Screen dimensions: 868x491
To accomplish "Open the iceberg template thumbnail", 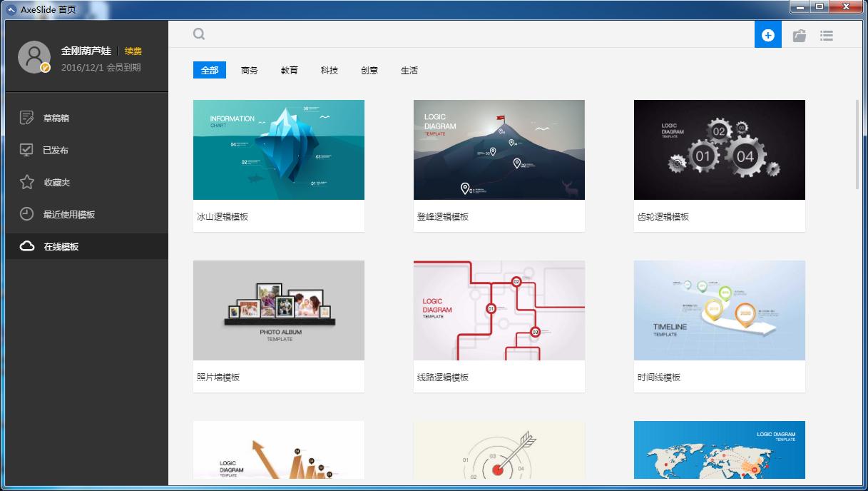I will click(279, 150).
